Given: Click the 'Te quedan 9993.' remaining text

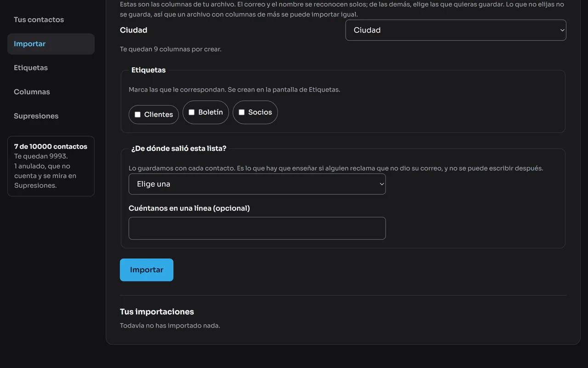Looking at the screenshot, I should pyautogui.click(x=41, y=156).
